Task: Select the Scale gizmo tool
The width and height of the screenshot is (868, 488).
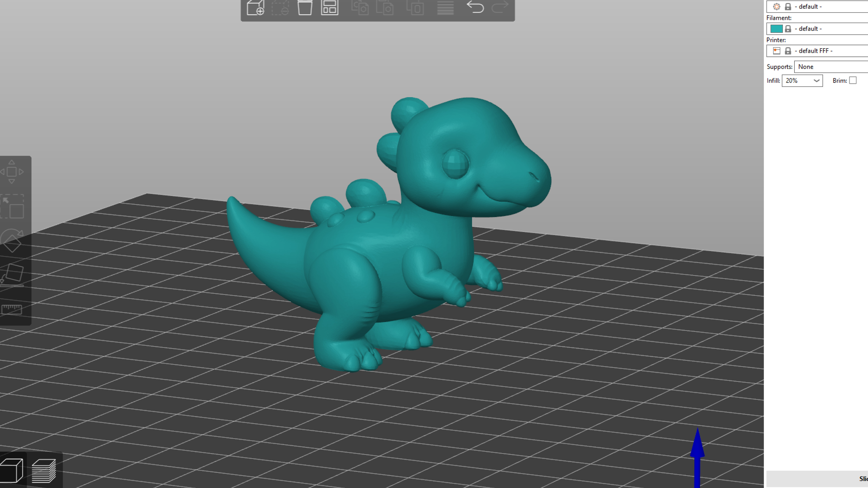Action: point(12,206)
